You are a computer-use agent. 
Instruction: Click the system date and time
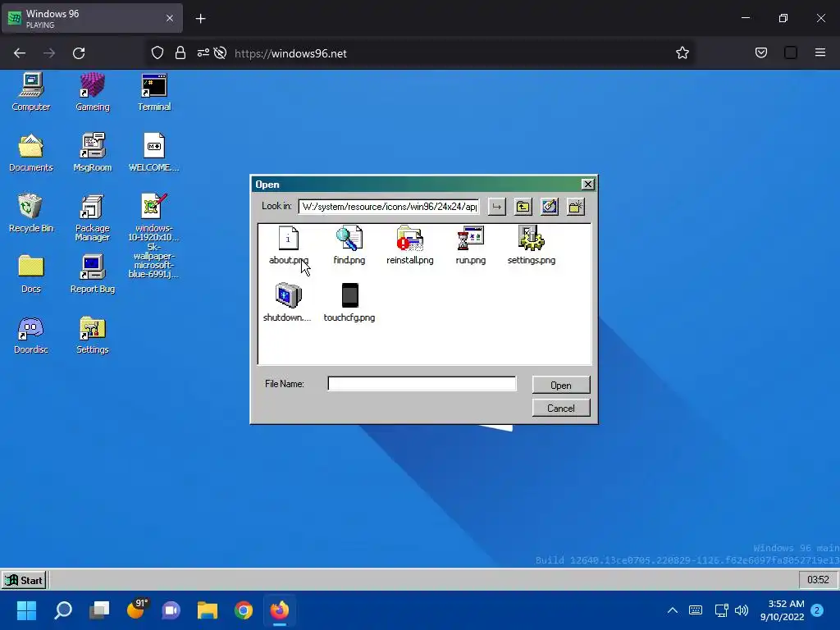pyautogui.click(x=782, y=610)
